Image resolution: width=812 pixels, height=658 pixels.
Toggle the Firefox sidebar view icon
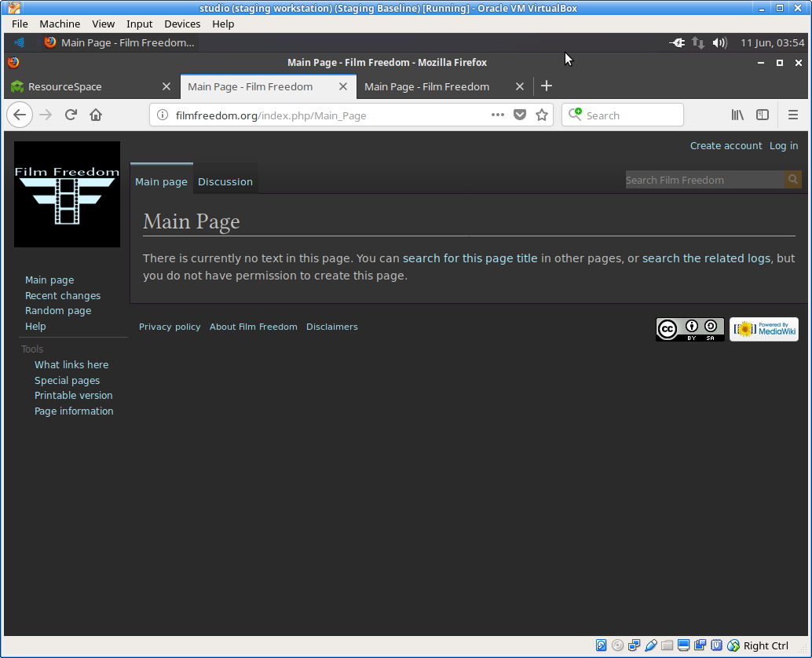coord(763,115)
